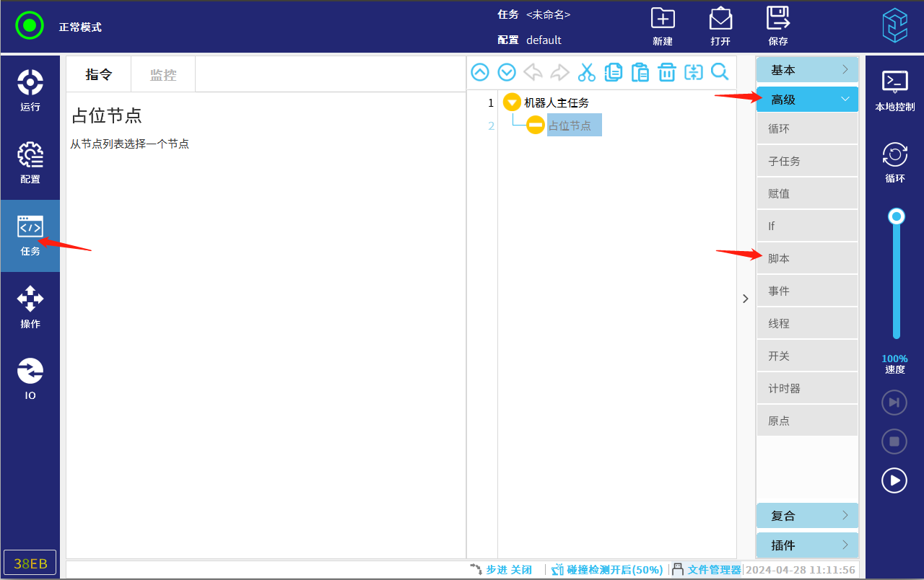Screen dimensions: 924x580
Task: Expand the 基本 (Basic) command group
Action: 807,70
